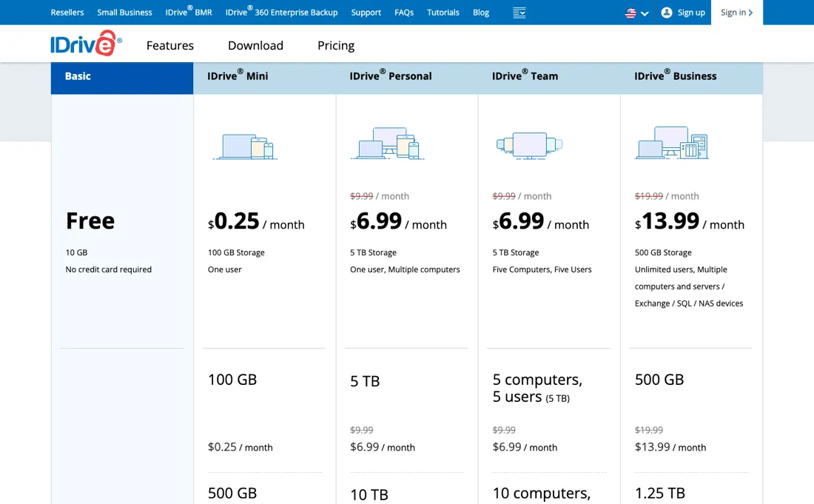814x504 pixels.
Task: Click the '100 GB Storage' text
Action: (x=236, y=252)
